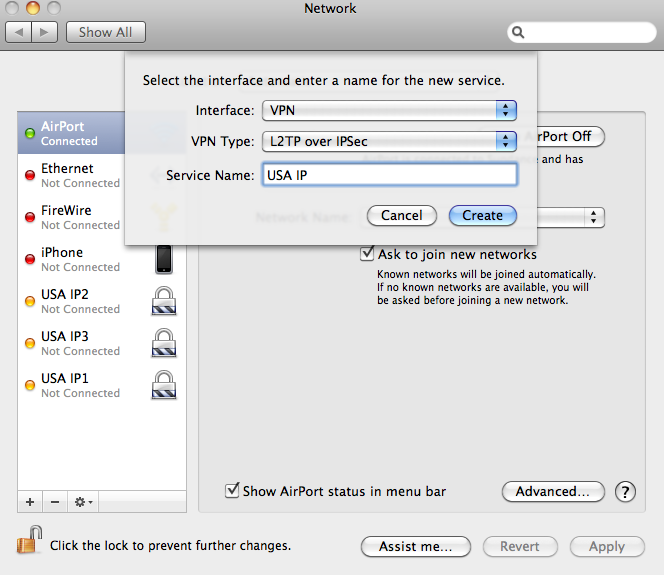This screenshot has width=664, height=575.
Task: Select USA IP3 service in the list
Action: [x=102, y=343]
